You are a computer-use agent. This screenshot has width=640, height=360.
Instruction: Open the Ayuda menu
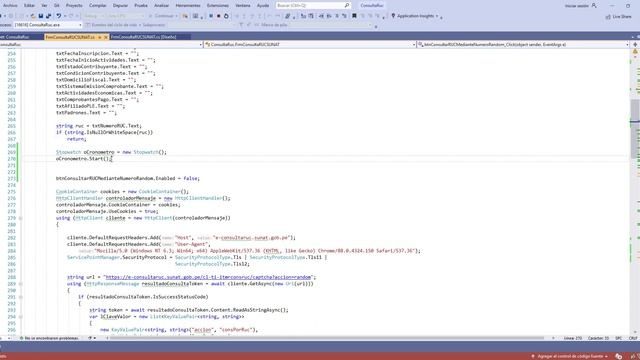pos(263,6)
